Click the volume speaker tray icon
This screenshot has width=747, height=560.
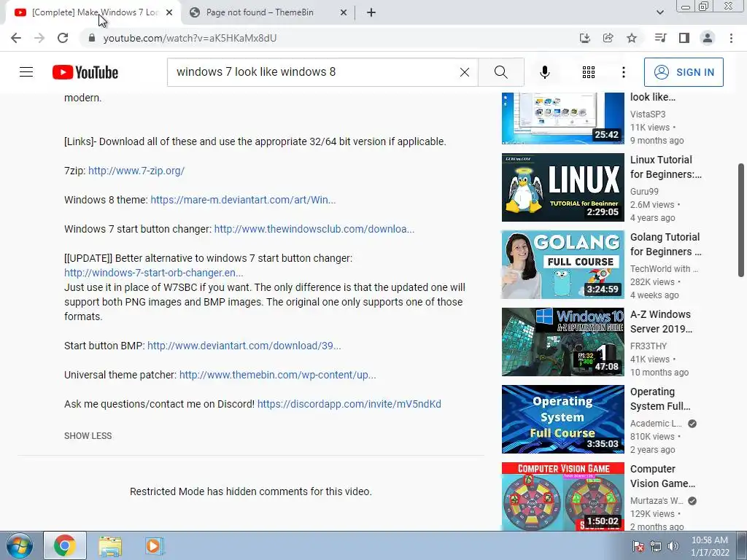673,546
